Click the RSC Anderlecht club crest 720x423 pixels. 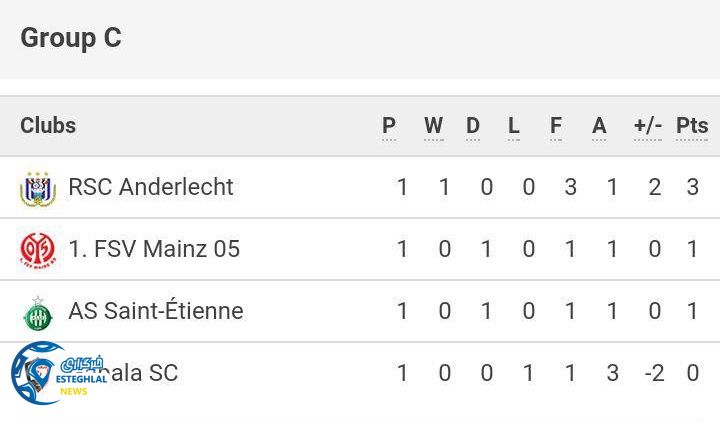click(x=38, y=188)
